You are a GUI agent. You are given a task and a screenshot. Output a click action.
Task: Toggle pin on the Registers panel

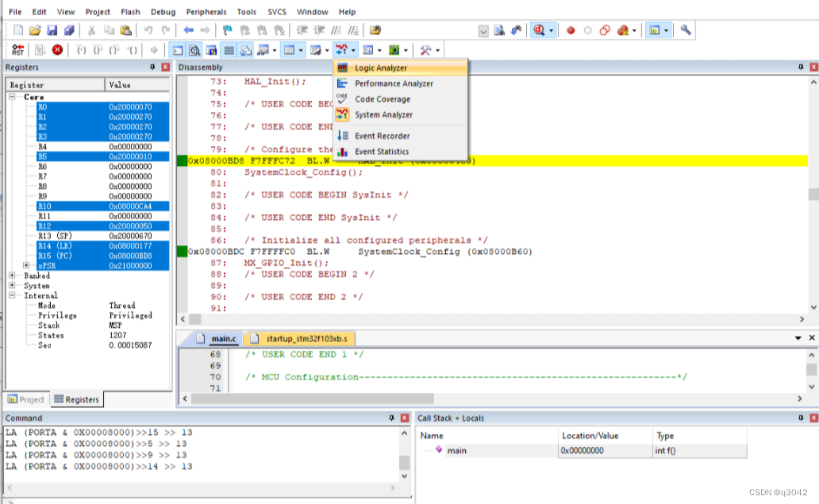[152, 67]
